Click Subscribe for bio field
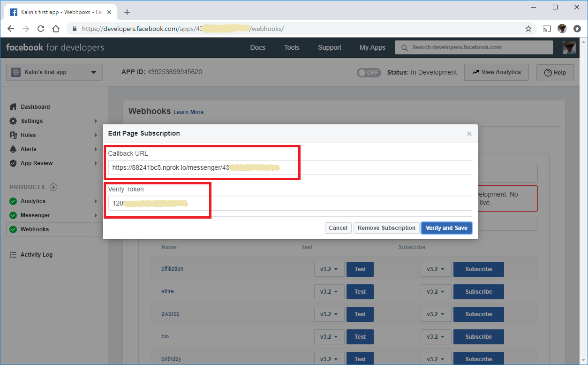 479,337
